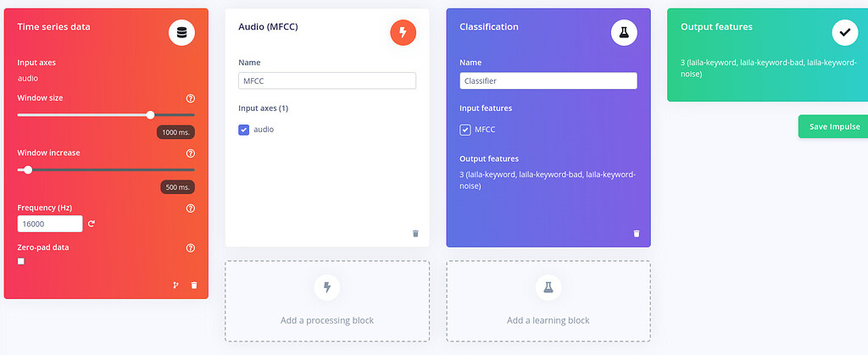Enable the Zero-pad data checkbox

tap(21, 262)
